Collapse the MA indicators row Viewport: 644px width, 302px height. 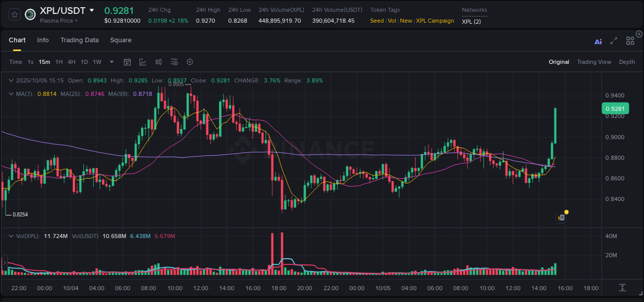pyautogui.click(x=11, y=94)
